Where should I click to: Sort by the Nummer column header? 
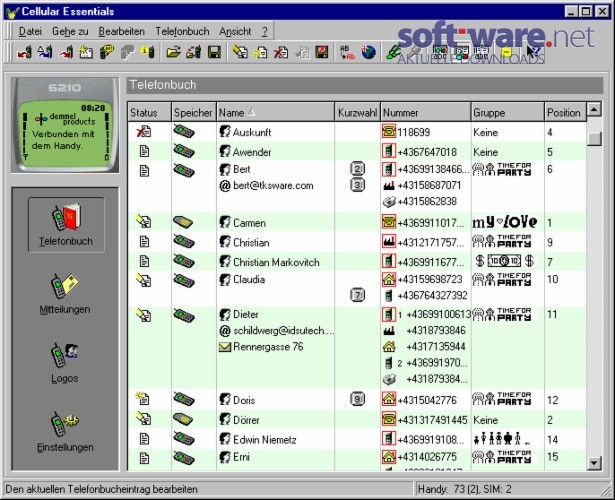pos(426,113)
